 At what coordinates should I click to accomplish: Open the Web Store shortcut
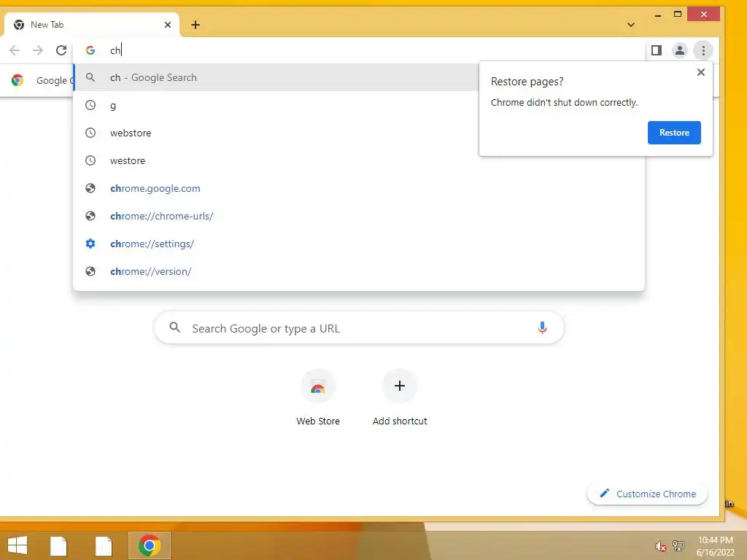click(318, 397)
